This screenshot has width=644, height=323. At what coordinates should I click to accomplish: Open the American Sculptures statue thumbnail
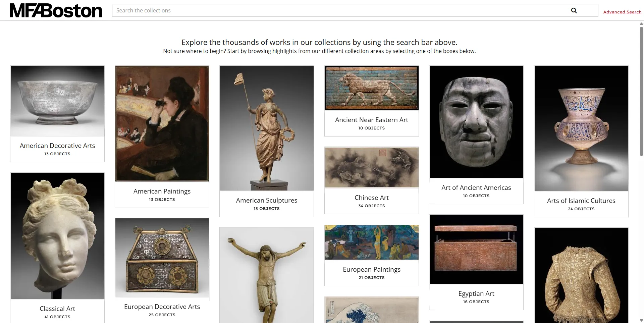point(267,128)
